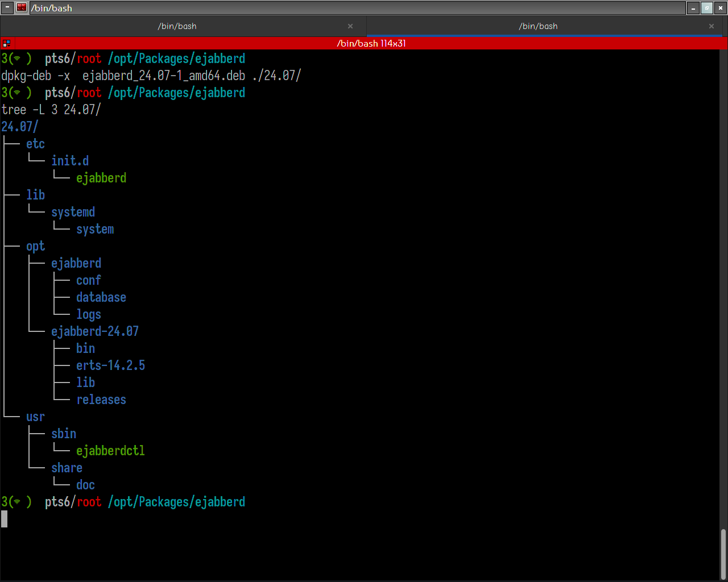
Task: Click the terminal grid icon in red titlebar
Action: point(6,43)
